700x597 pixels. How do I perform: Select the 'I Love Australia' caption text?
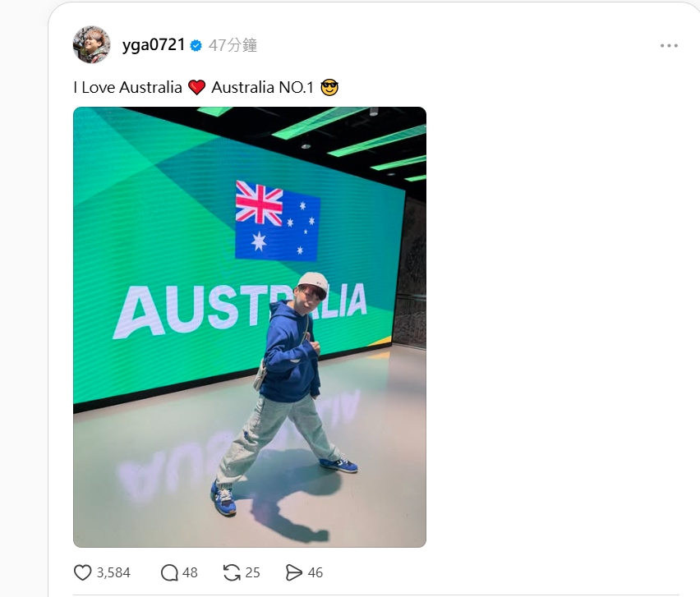click(127, 87)
